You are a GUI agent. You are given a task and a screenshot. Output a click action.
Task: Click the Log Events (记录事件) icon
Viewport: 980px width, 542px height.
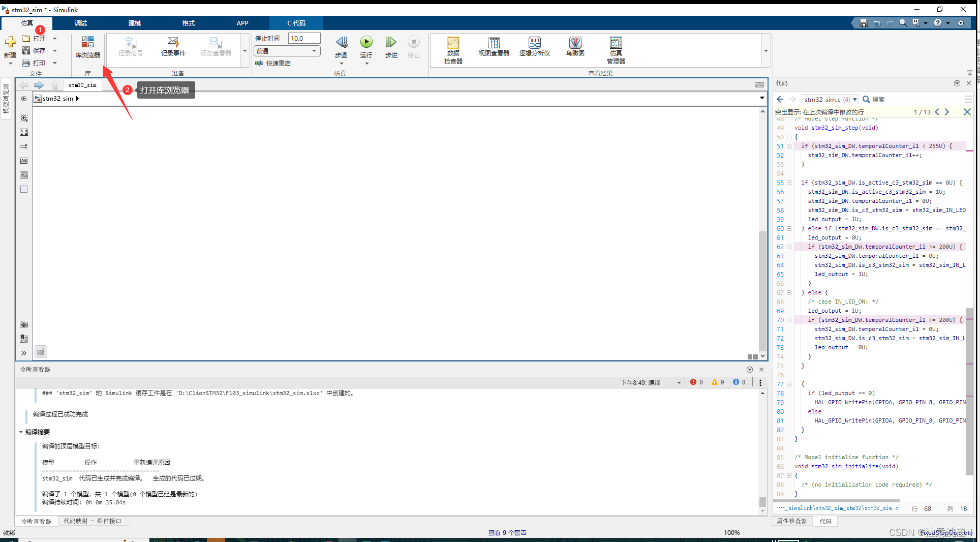pos(173,47)
